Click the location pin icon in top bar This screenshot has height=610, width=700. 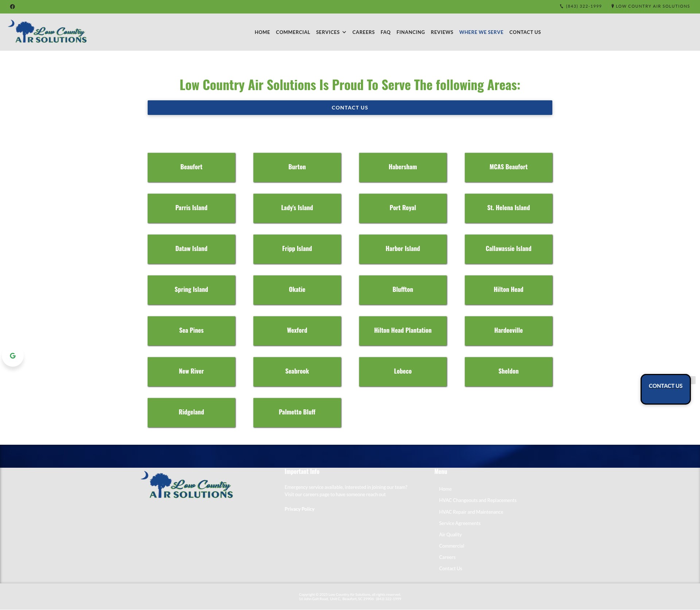(612, 6)
